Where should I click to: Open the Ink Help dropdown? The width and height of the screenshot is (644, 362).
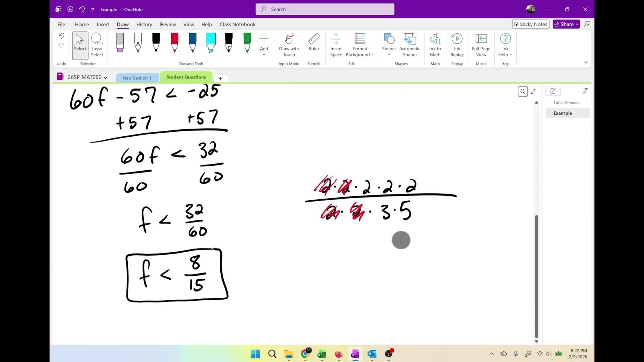click(505, 46)
